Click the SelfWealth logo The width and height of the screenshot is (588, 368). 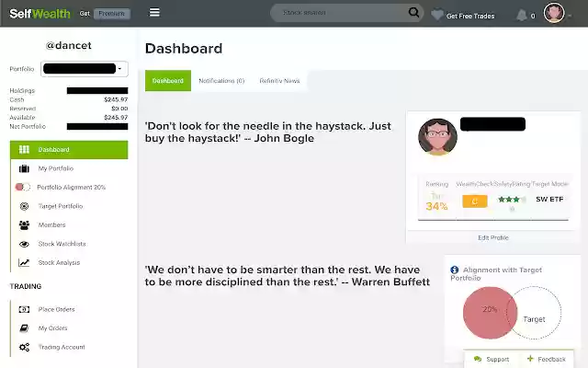pos(40,14)
